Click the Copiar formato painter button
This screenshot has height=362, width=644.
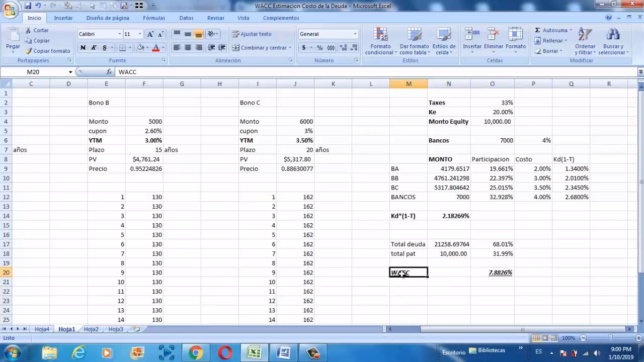click(x=48, y=51)
